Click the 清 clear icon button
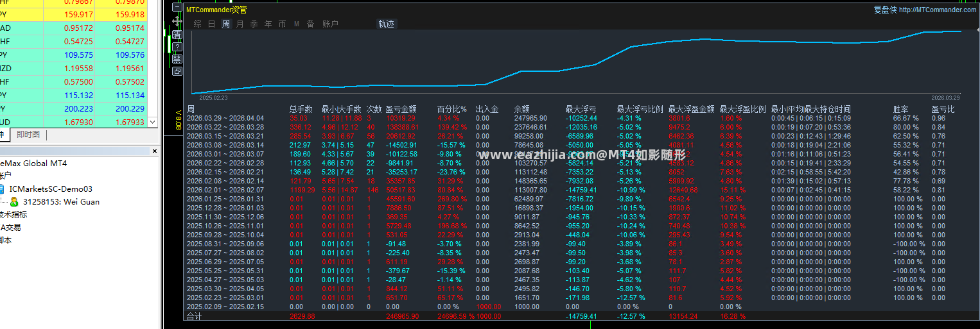Screen dimensions: 980x329 point(177,34)
